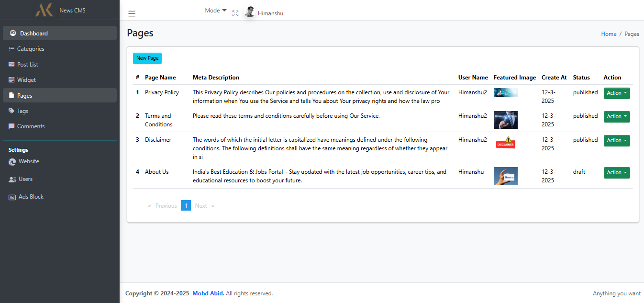Click the Mohd Abid footer link
The width and height of the screenshot is (644, 303).
point(208,293)
